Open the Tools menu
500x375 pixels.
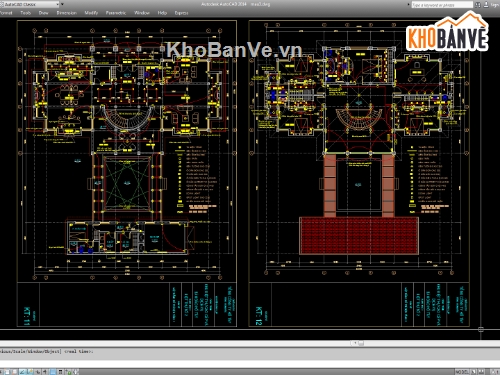click(x=26, y=13)
